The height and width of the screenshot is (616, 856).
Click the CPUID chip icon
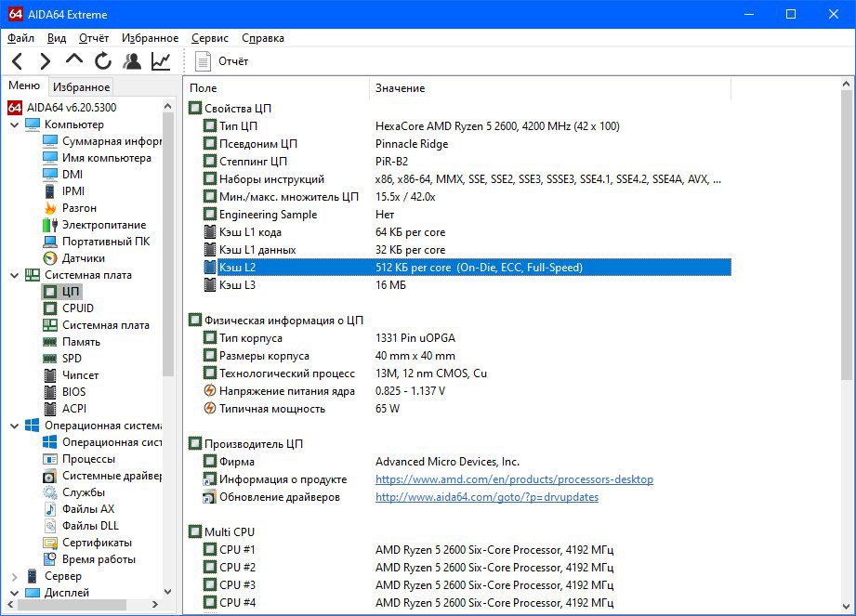pos(50,308)
